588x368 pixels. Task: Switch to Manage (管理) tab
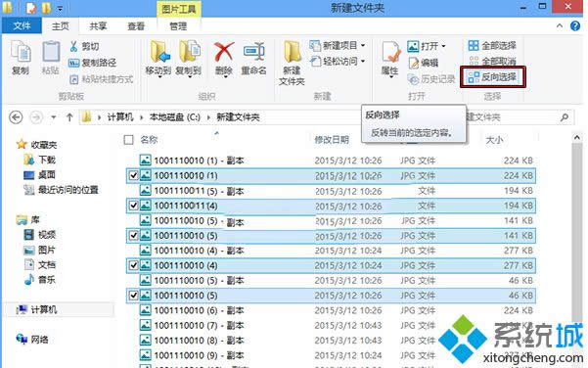(x=178, y=25)
